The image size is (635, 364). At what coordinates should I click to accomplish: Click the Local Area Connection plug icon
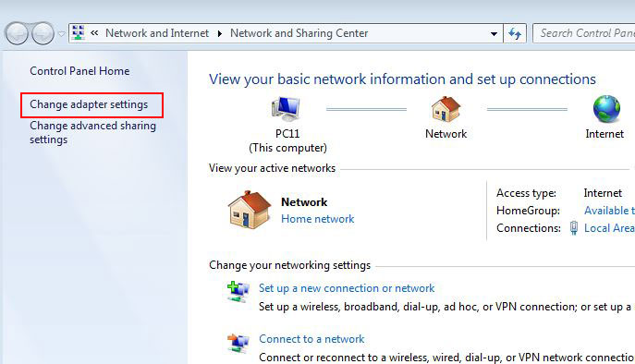(573, 228)
